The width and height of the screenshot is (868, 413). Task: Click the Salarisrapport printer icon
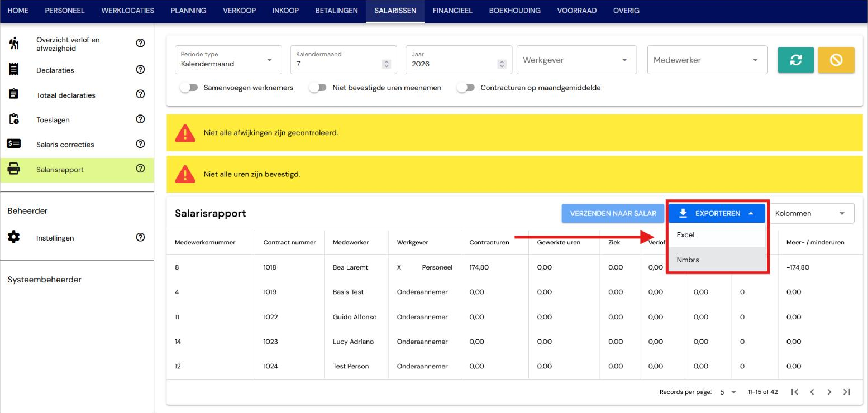14,169
